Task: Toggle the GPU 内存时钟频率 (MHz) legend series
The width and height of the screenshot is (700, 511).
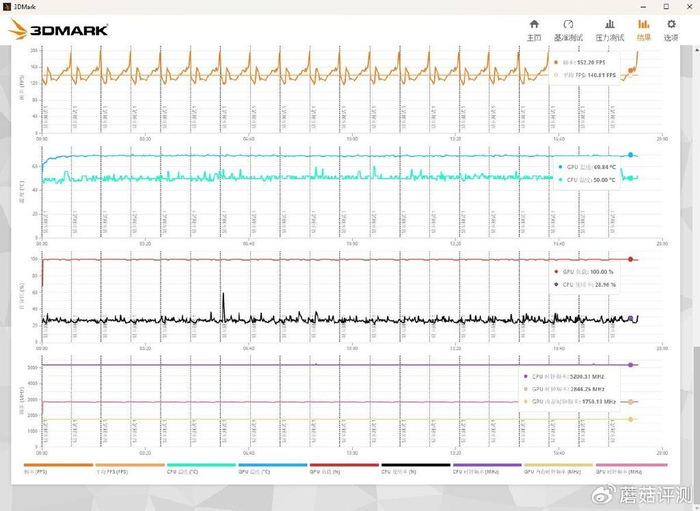Action: 558,469
